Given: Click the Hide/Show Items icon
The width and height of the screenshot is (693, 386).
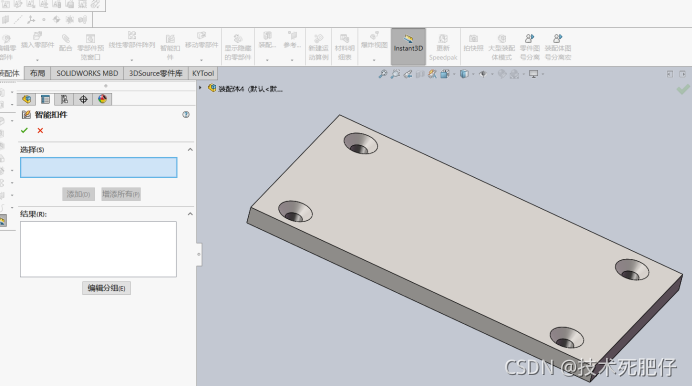Looking at the screenshot, I should pyautogui.click(x=483, y=74).
